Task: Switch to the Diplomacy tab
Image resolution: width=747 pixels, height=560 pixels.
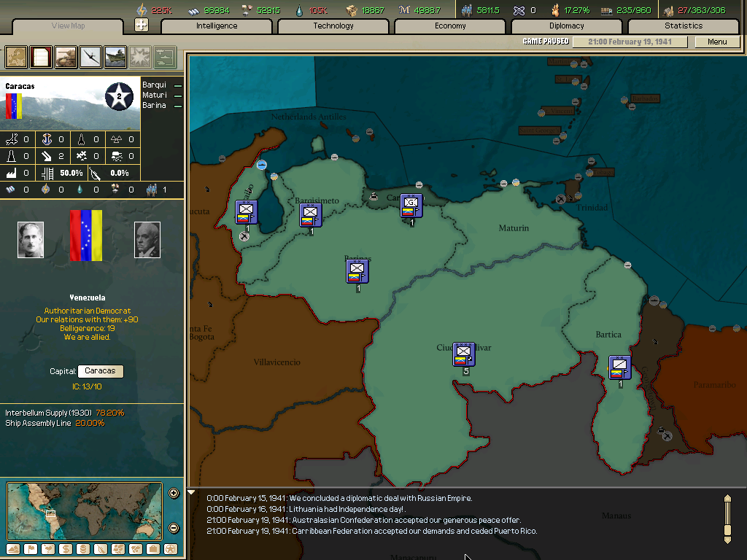Action: [x=568, y=26]
